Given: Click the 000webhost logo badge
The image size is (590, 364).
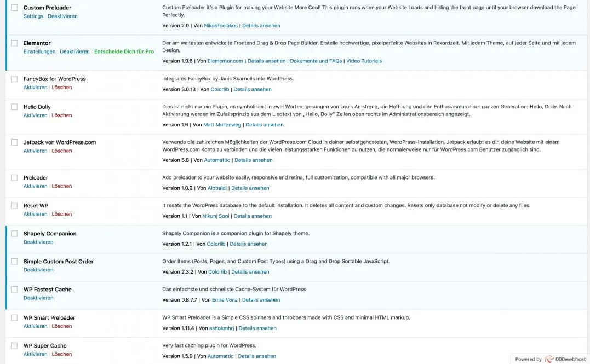Looking at the screenshot, I should (550, 359).
